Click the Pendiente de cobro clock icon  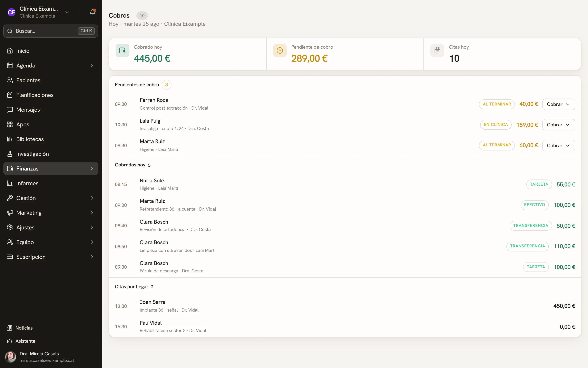[280, 51]
